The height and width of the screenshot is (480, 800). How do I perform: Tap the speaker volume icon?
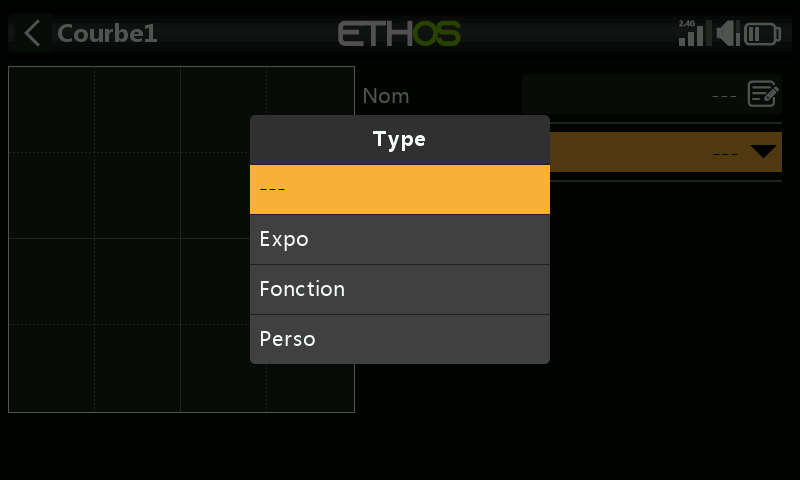click(728, 34)
